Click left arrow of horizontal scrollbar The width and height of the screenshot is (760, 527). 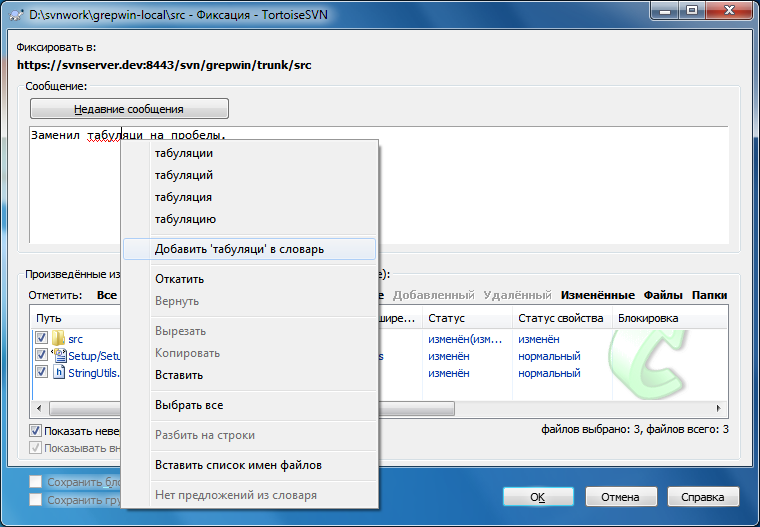[x=39, y=408]
